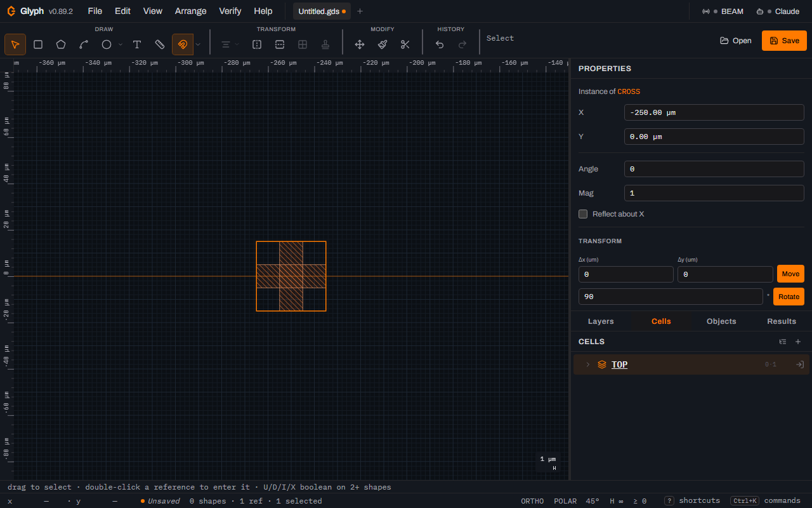Select the Circle draw tool
Image resolution: width=812 pixels, height=508 pixels.
click(107, 44)
